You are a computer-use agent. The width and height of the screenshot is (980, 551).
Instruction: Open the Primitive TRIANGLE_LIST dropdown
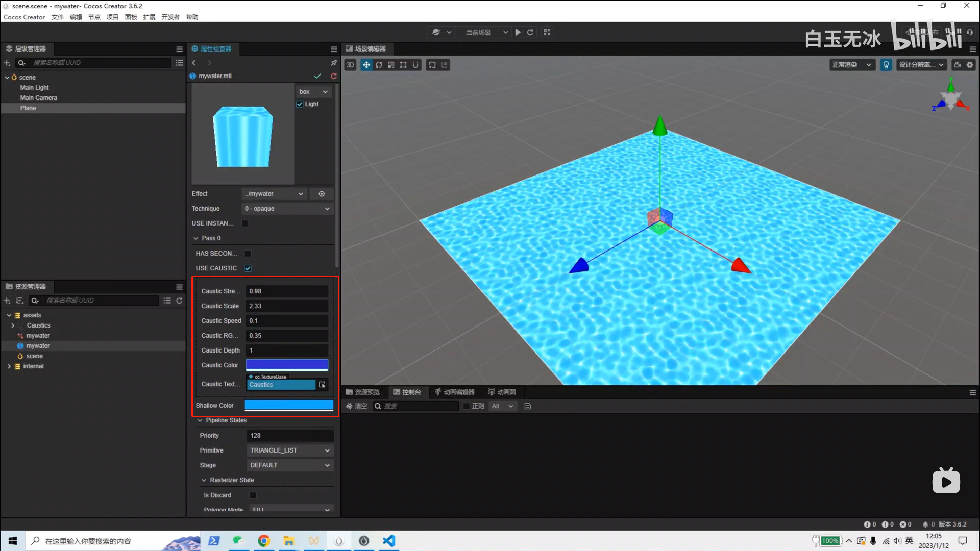tap(290, 450)
